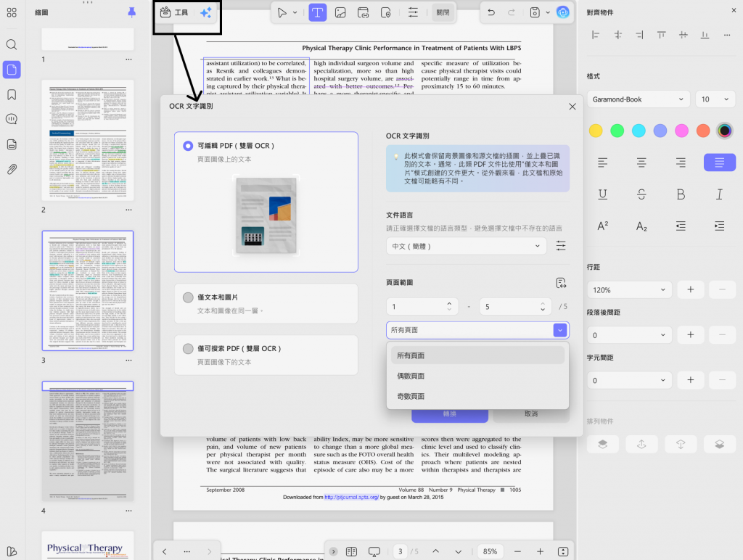Increase character spacing with plus button
This screenshot has width=743, height=560.
point(691,380)
